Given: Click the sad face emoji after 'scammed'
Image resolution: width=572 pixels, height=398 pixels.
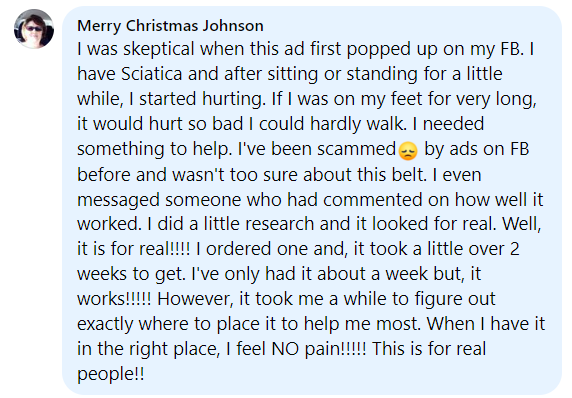Looking at the screenshot, I should tap(408, 151).
